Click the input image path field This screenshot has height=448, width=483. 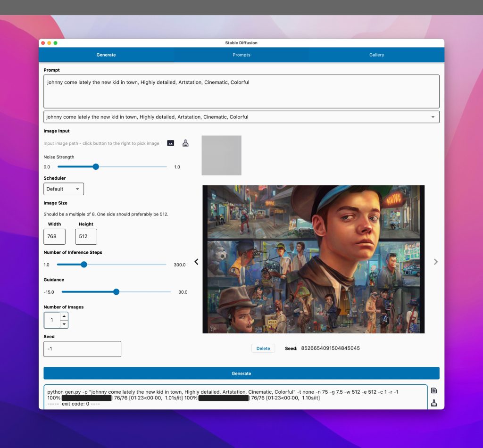pos(102,143)
